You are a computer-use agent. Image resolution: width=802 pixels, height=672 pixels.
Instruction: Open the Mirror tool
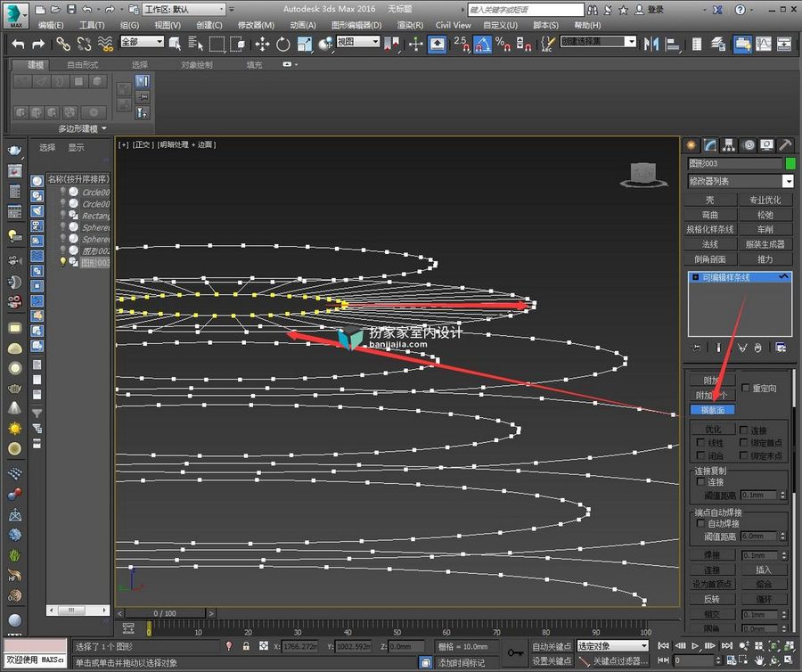coord(651,45)
